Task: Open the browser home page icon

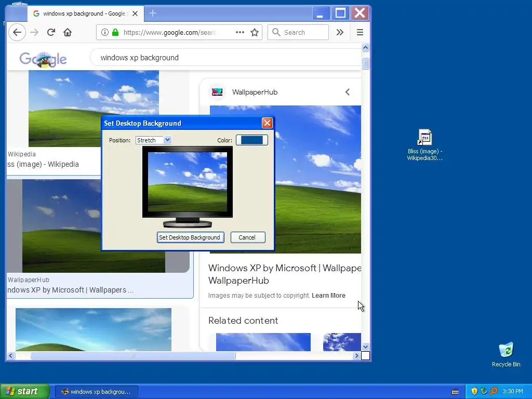Action: (x=68, y=32)
